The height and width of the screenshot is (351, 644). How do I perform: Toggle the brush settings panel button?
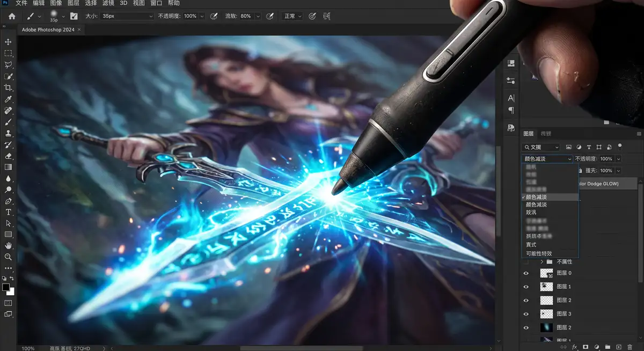tap(74, 16)
